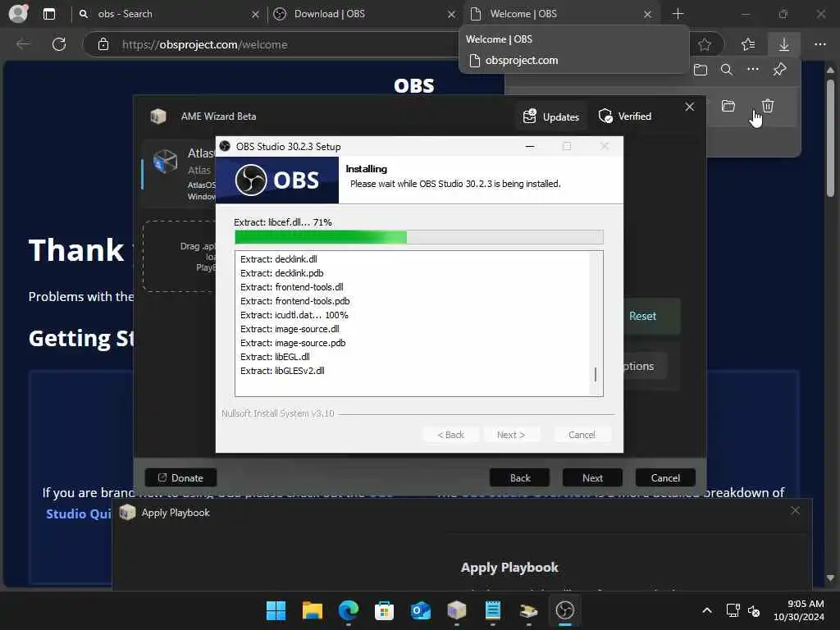Image resolution: width=840 pixels, height=630 pixels.
Task: Search downloads with magnifier icon
Action: [727, 70]
